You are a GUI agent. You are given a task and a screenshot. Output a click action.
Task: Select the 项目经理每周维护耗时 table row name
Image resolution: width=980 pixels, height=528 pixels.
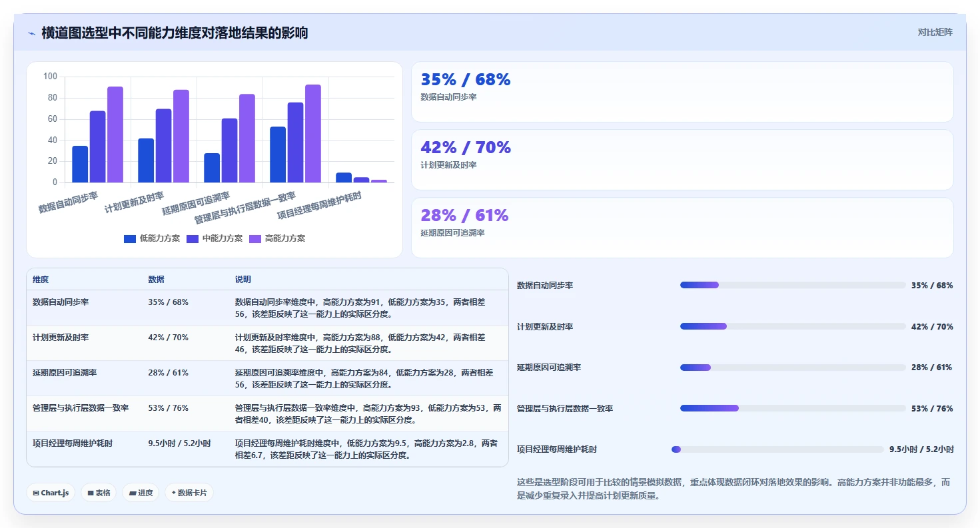tap(73, 443)
